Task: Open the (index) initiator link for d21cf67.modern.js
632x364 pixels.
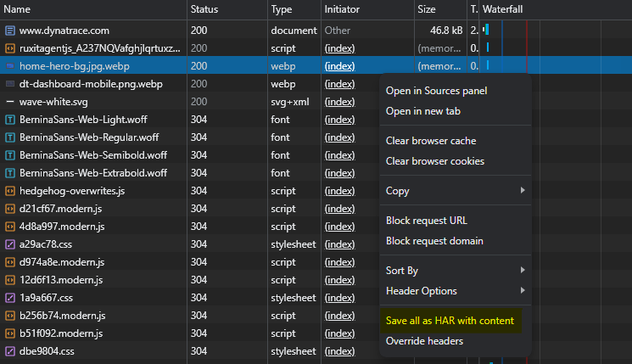Action: pyautogui.click(x=339, y=209)
